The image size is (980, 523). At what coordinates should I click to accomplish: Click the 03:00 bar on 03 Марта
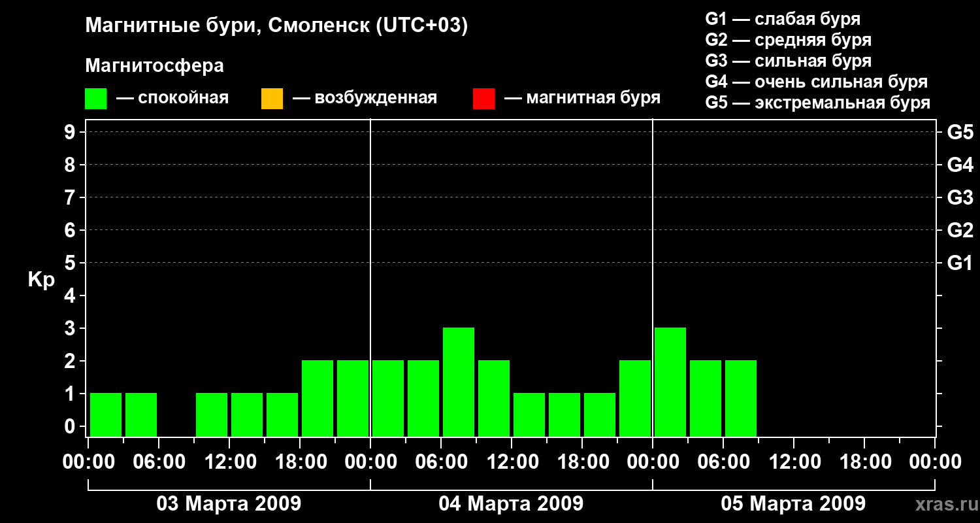(141, 414)
